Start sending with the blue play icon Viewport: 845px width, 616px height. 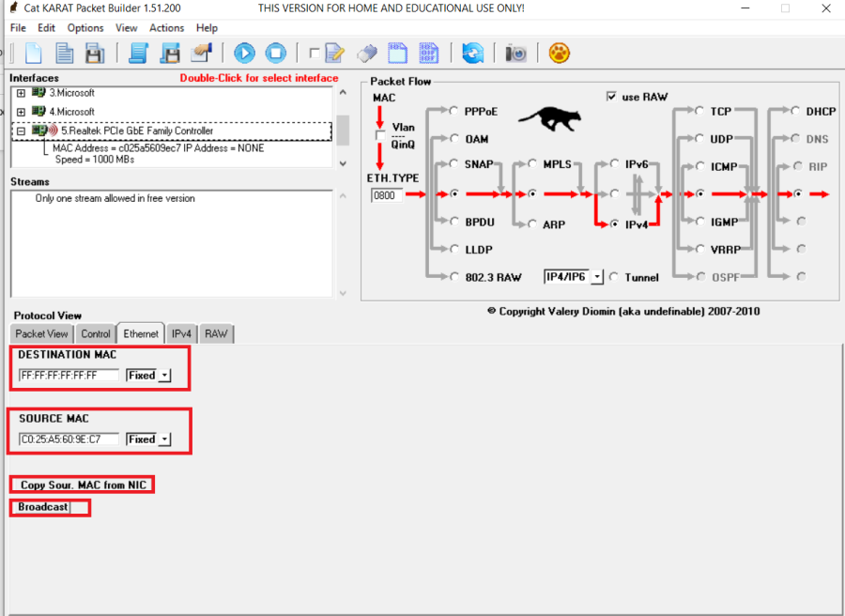click(244, 53)
